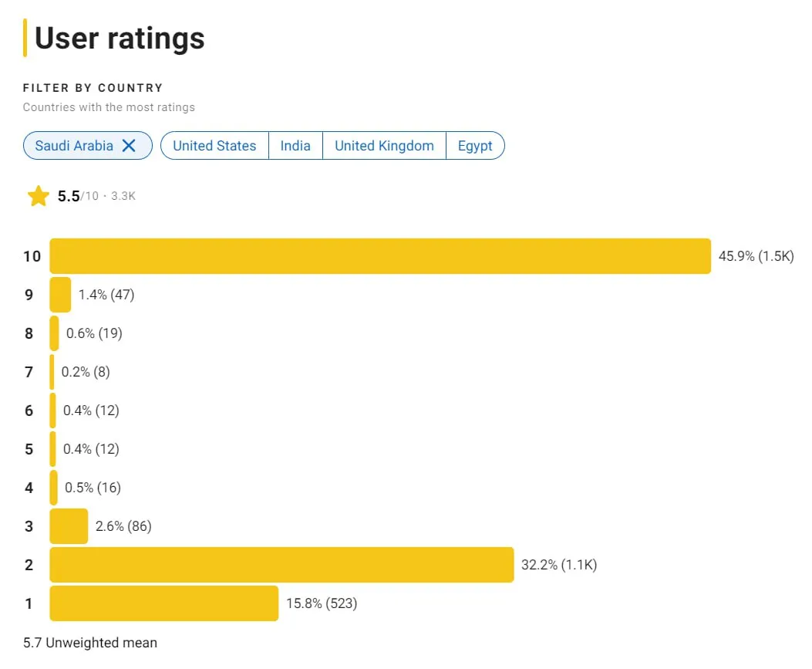Click the yellow star rating icon
The width and height of the screenshot is (812, 669).
39,197
